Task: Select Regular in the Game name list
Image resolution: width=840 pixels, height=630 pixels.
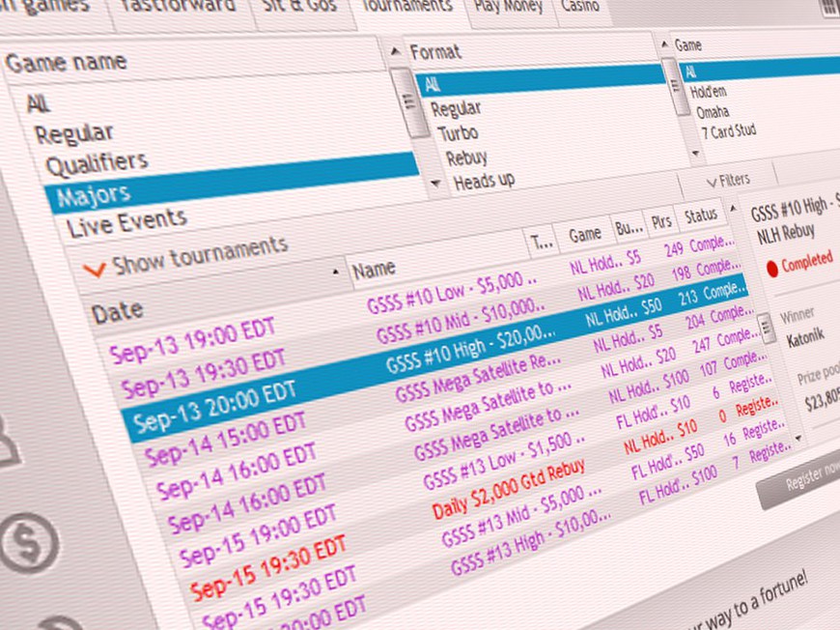Action: [74, 133]
